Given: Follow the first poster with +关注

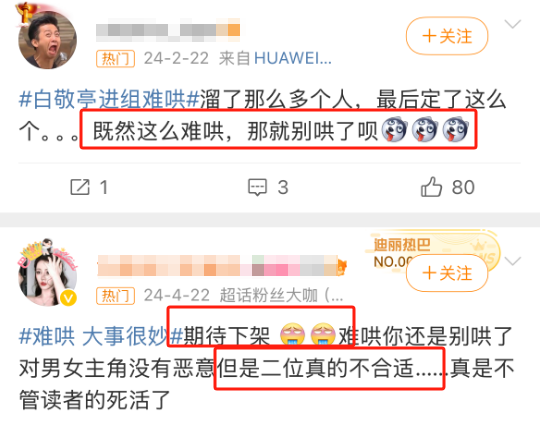Looking at the screenshot, I should point(447,36).
